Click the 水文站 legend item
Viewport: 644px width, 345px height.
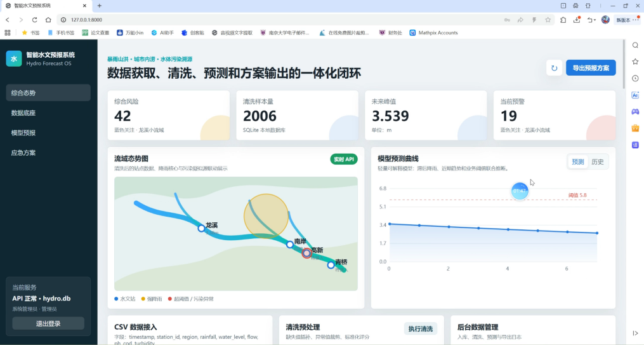(x=125, y=299)
